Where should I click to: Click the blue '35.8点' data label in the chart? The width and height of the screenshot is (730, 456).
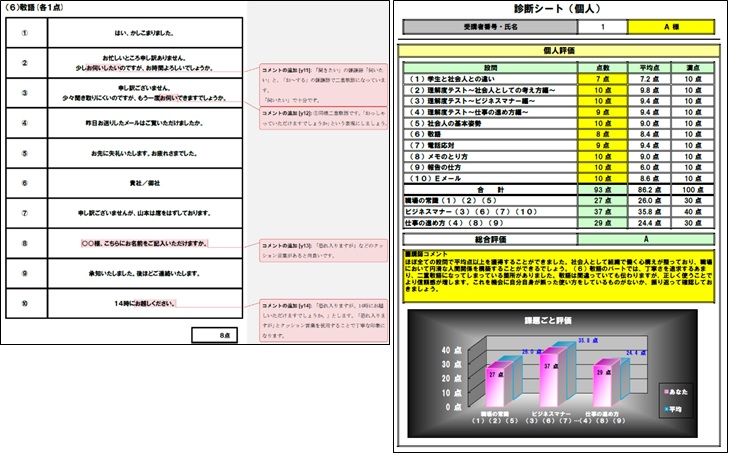point(588,341)
